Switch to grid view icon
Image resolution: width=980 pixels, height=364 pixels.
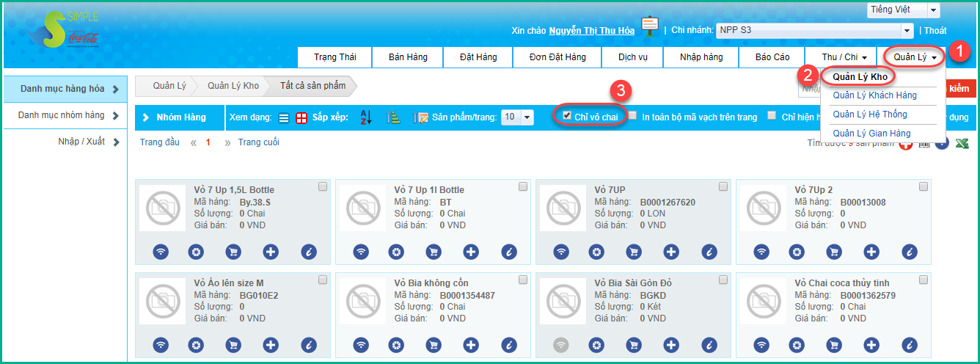[x=301, y=117]
